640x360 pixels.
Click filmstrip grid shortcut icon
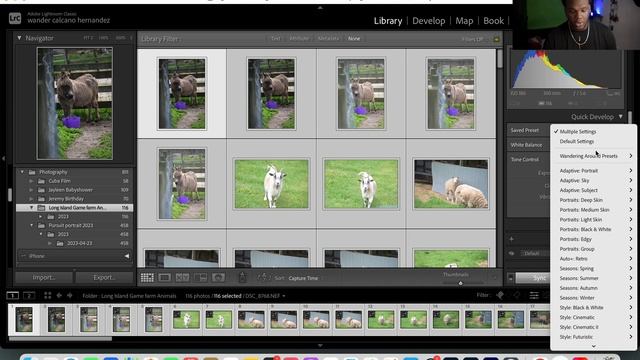coord(48,295)
